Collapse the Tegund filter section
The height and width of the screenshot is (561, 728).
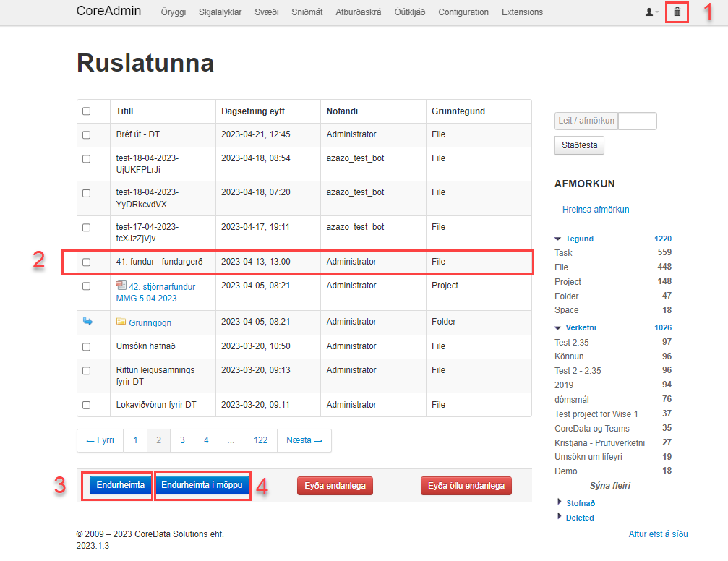pyautogui.click(x=558, y=239)
